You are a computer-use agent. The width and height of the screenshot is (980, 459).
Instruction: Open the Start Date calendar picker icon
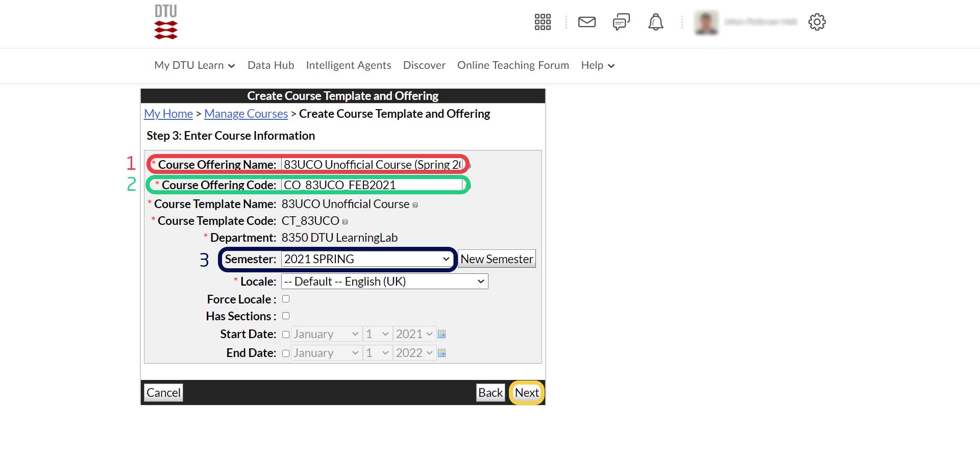tap(442, 334)
